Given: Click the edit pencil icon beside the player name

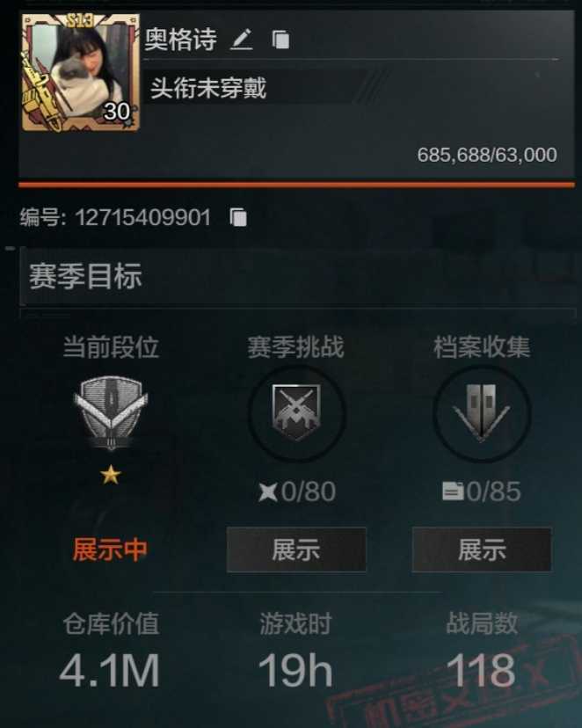Looking at the screenshot, I should (242, 39).
